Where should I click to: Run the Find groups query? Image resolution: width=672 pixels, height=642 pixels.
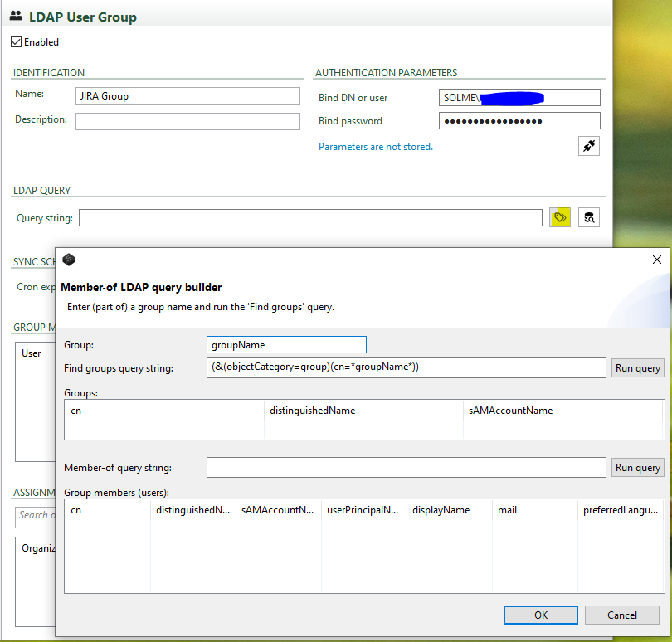637,368
